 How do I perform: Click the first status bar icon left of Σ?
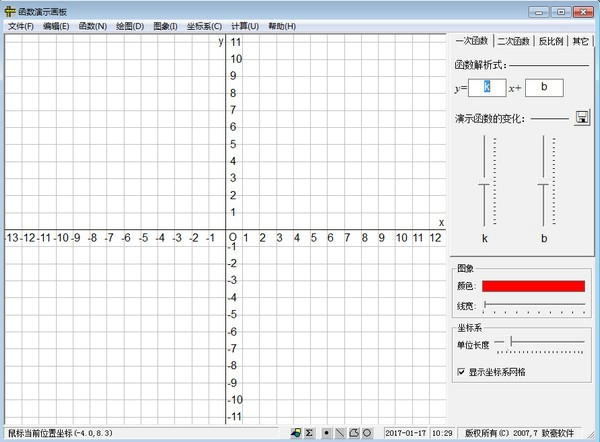(x=296, y=433)
